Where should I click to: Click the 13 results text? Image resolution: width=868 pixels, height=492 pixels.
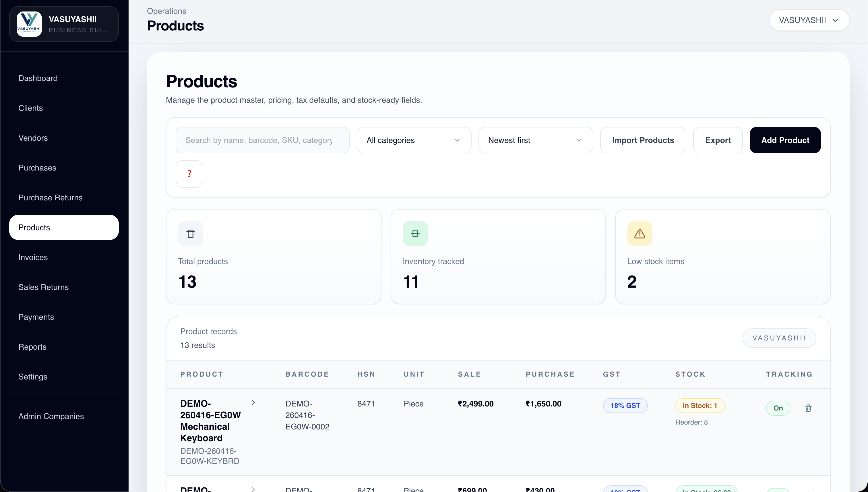click(197, 345)
